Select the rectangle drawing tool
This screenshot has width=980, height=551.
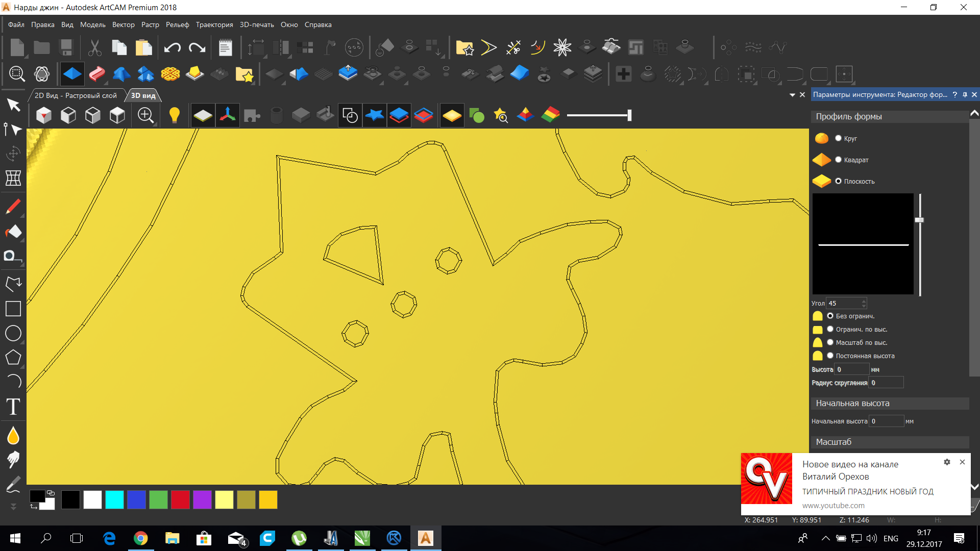click(13, 308)
